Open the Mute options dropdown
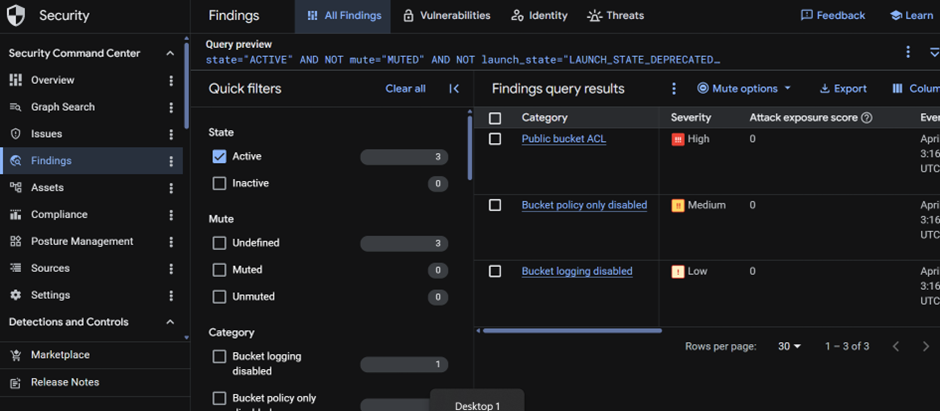This screenshot has height=411, width=940. pyautogui.click(x=744, y=89)
